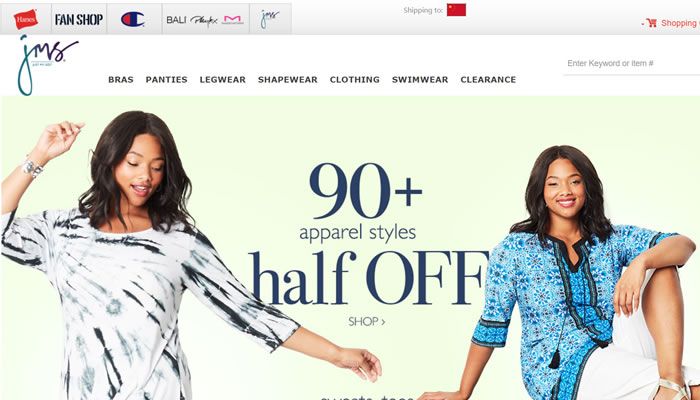Open the Clearance menu
This screenshot has height=400, width=700.
(488, 79)
